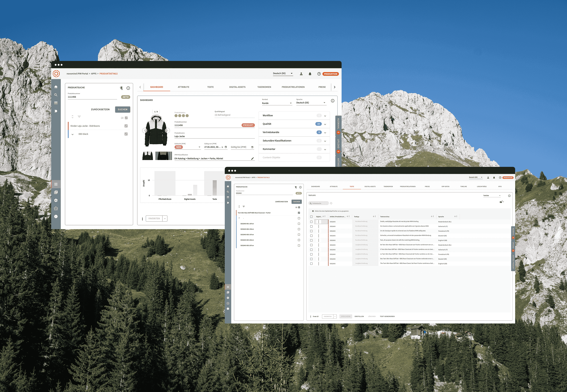Open the settings gear in the sidebar
The image size is (567, 392).
tap(56, 200)
